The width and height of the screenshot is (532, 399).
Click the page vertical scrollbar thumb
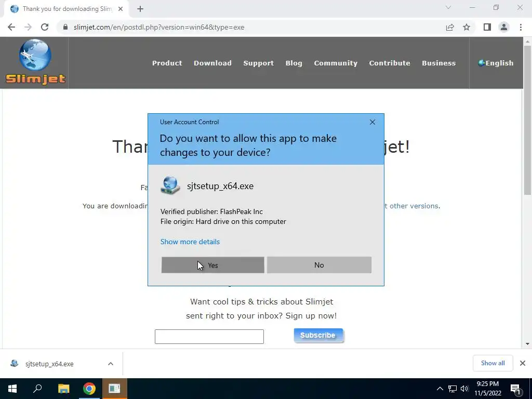coord(527,121)
